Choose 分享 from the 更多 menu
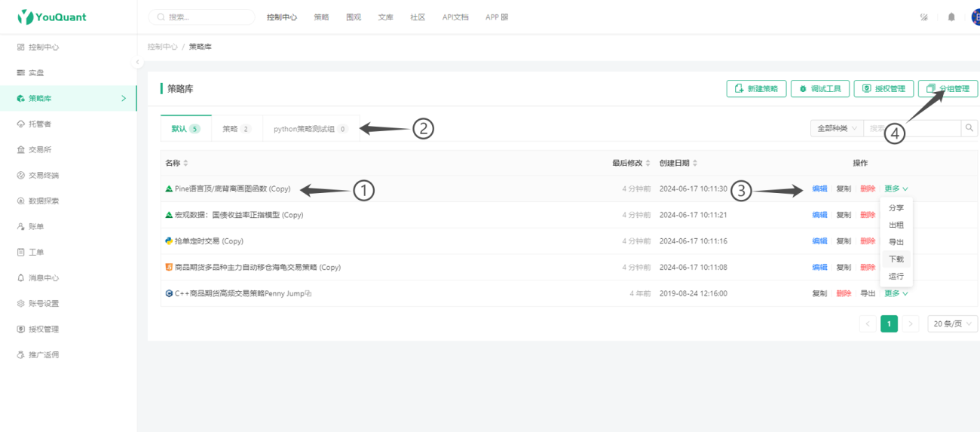 coord(896,207)
